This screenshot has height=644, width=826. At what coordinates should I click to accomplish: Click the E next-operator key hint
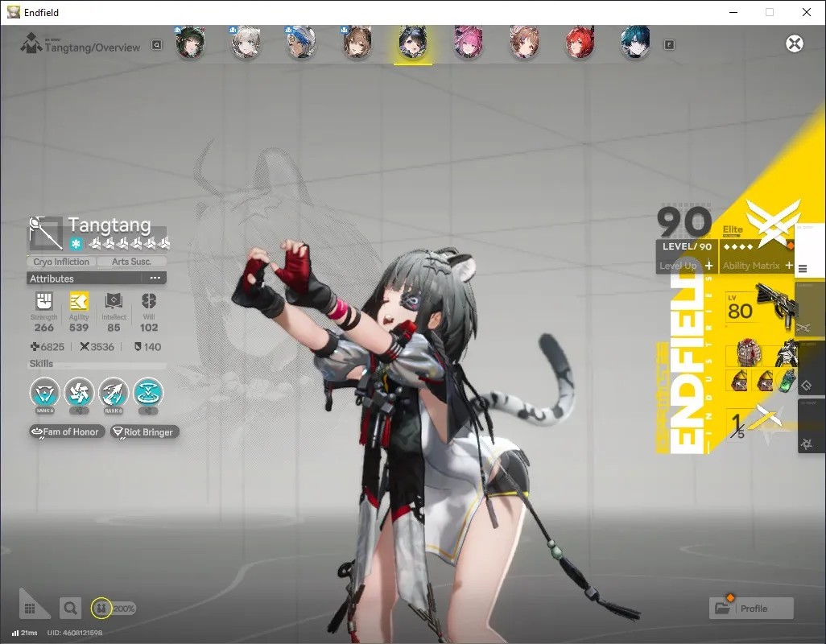[x=669, y=45]
